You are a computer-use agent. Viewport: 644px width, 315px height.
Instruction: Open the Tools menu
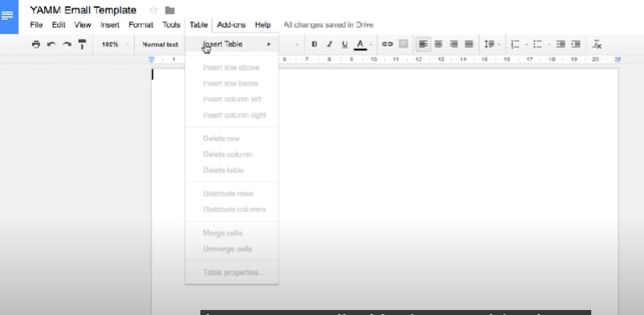point(171,25)
